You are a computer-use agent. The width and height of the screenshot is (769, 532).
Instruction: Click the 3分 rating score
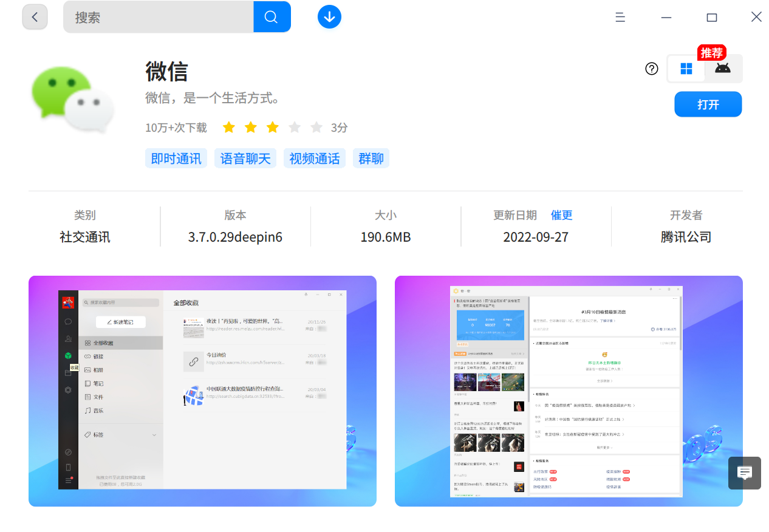point(340,128)
